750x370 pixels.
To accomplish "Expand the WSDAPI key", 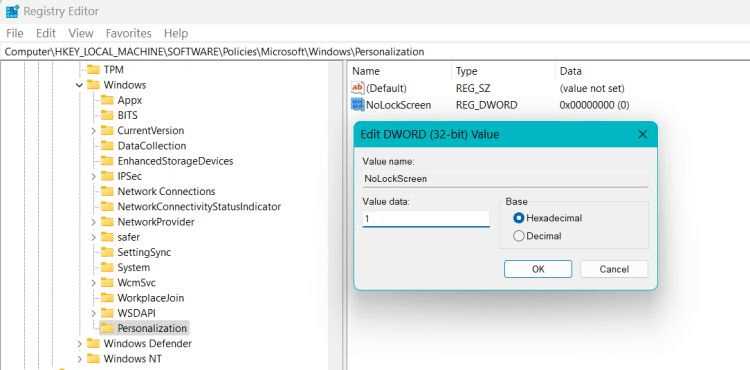I will coord(93,314).
